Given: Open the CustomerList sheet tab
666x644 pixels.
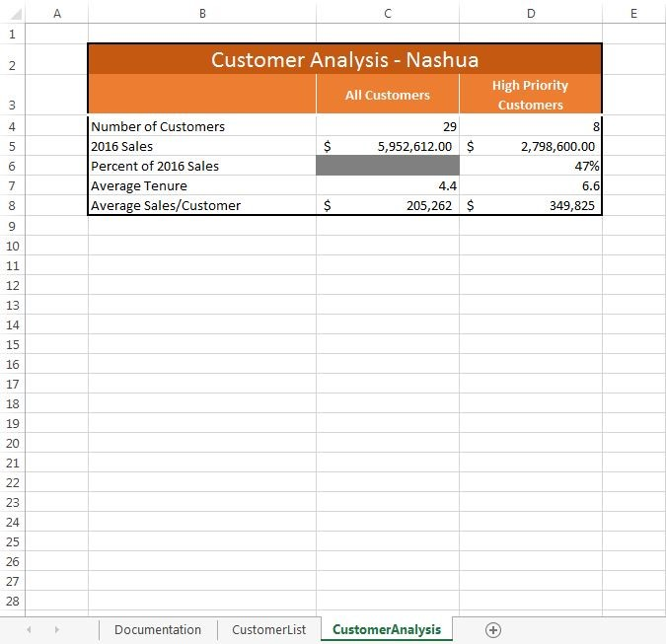Looking at the screenshot, I should click(268, 630).
